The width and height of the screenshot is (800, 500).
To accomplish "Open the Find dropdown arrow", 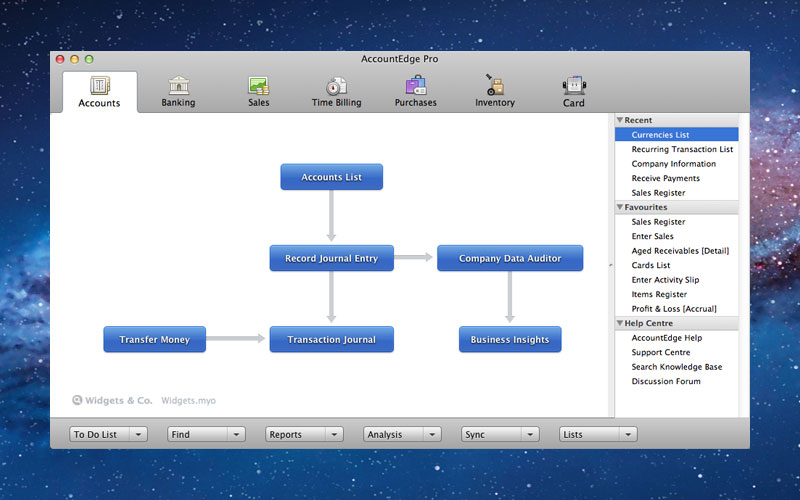I will [236, 435].
